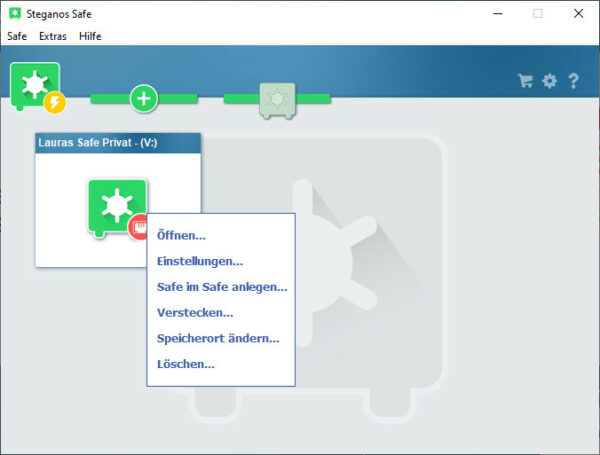Viewport: 600px width, 455px height.
Task: Click the green safe icon with lightning bolt
Action: coord(35,86)
